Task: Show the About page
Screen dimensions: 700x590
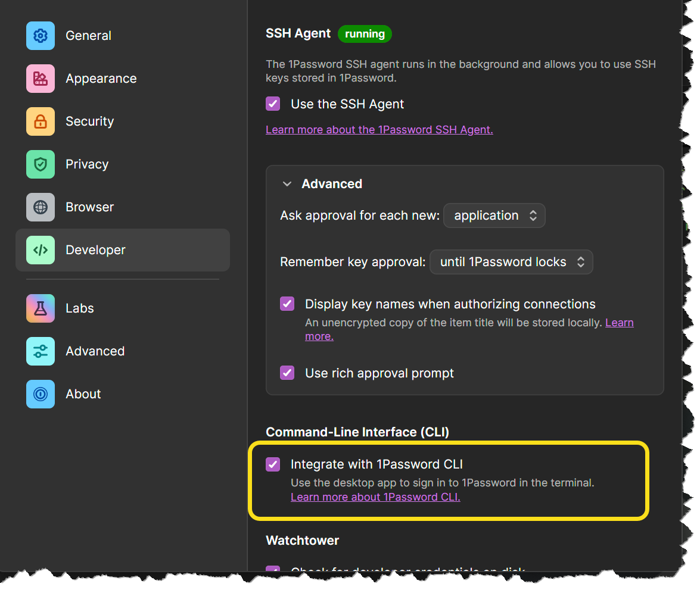Action: pos(122,394)
